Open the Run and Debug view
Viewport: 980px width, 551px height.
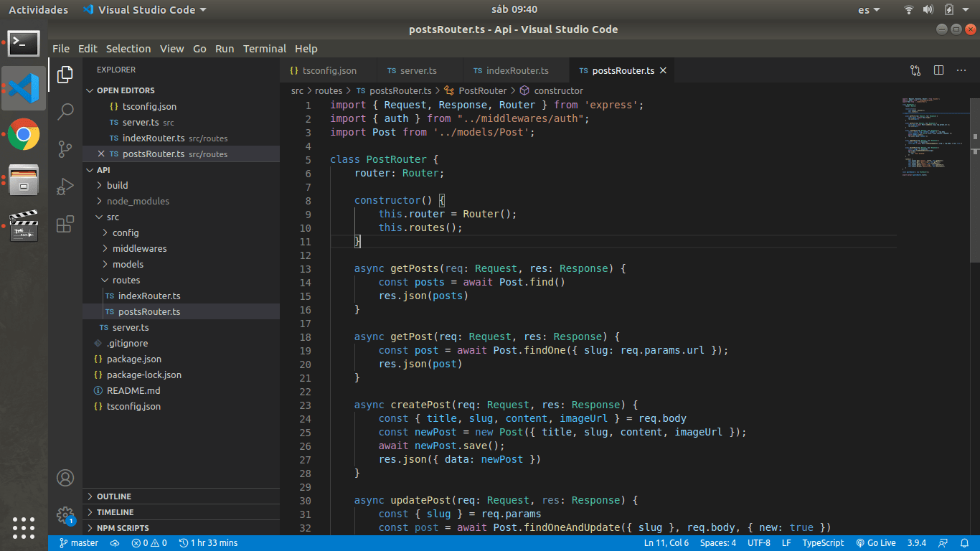65,187
